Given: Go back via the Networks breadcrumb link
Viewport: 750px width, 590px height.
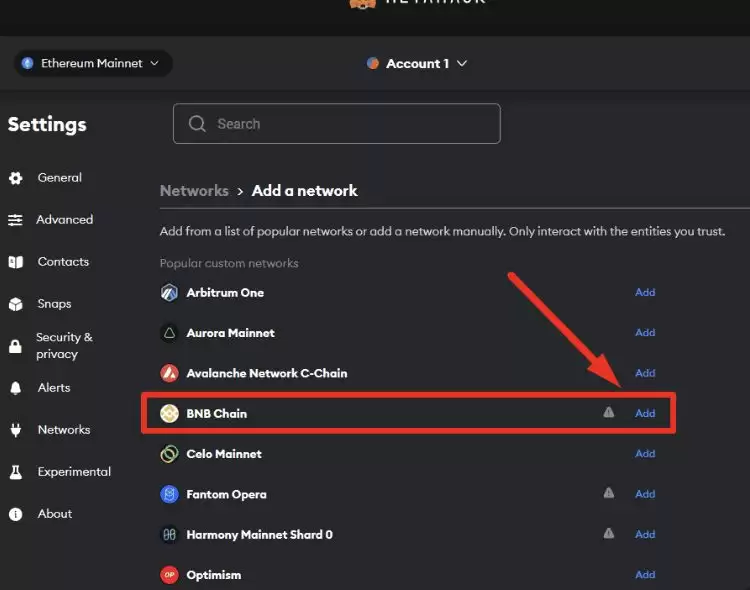Looking at the screenshot, I should tap(194, 190).
